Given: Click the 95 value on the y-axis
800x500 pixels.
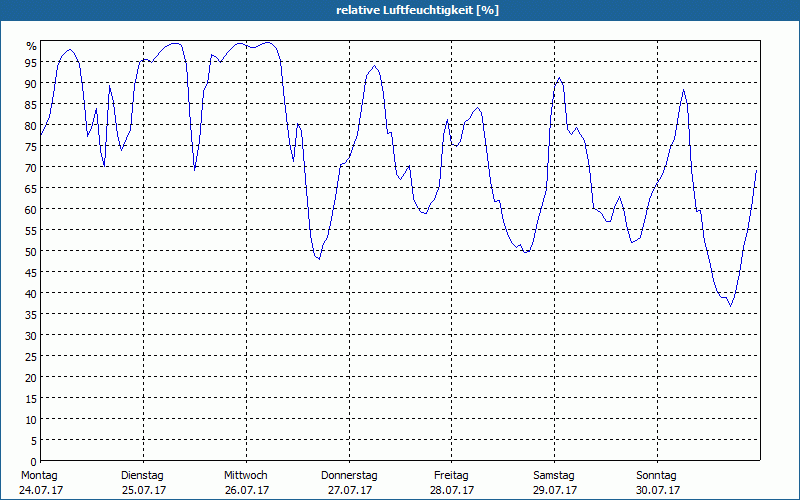Looking at the screenshot, I should click(31, 62).
